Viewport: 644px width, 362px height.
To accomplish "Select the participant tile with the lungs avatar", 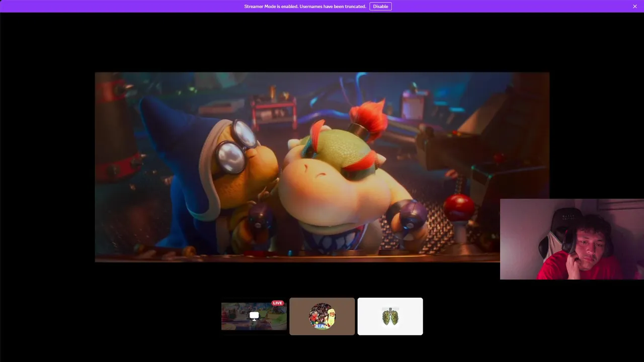I will 390,316.
